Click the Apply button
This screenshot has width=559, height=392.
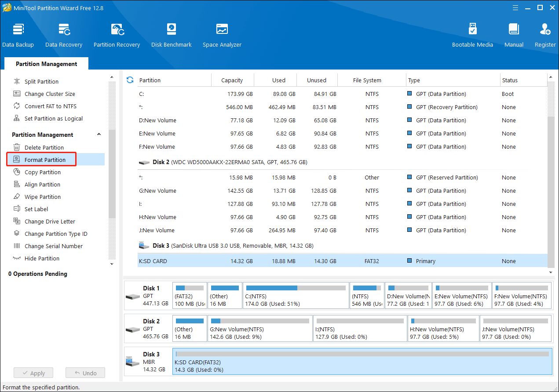click(x=33, y=373)
